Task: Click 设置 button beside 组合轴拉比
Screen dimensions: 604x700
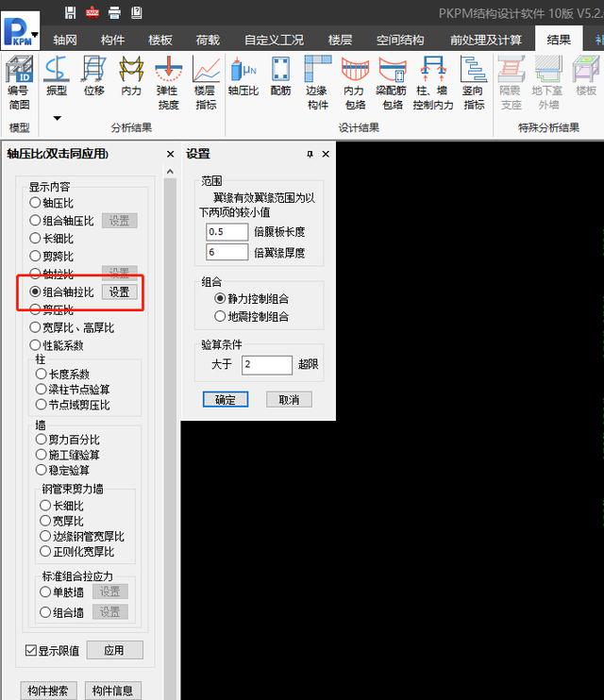Action: tap(119, 292)
